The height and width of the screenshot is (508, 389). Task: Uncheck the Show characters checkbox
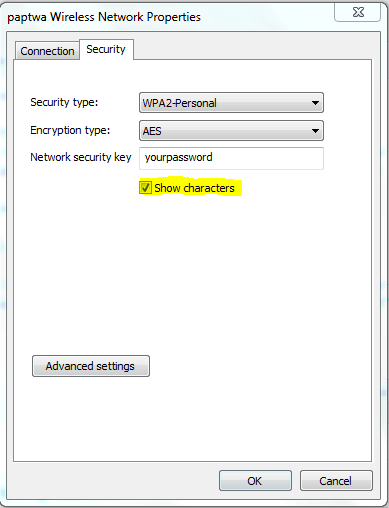click(x=145, y=188)
